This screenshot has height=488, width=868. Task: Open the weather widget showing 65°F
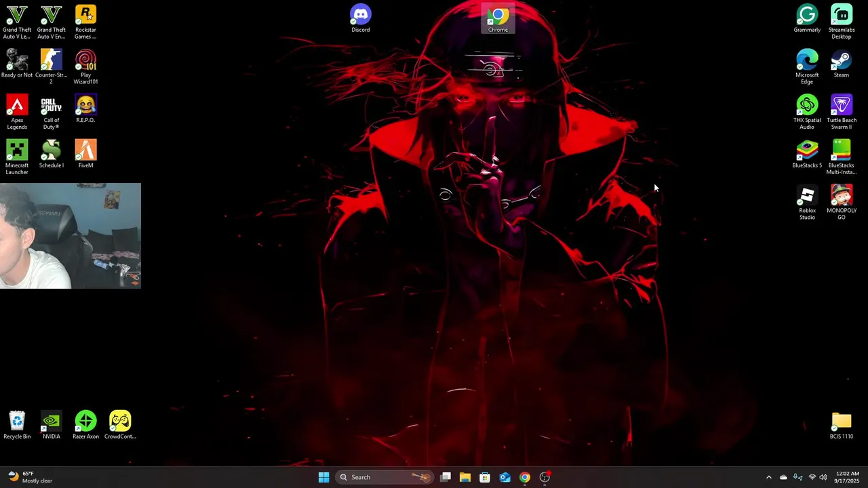point(31,477)
